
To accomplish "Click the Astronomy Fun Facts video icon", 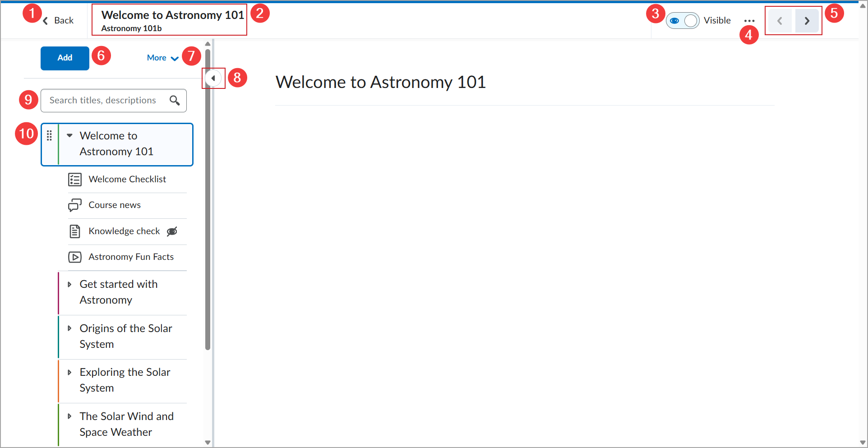I will [75, 257].
